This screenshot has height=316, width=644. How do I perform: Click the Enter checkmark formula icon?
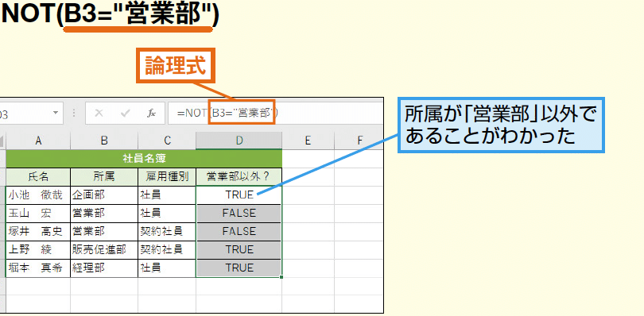pos(126,114)
